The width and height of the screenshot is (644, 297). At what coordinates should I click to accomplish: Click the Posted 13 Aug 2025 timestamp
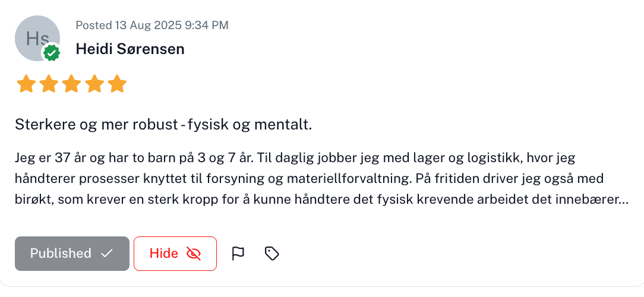point(152,25)
